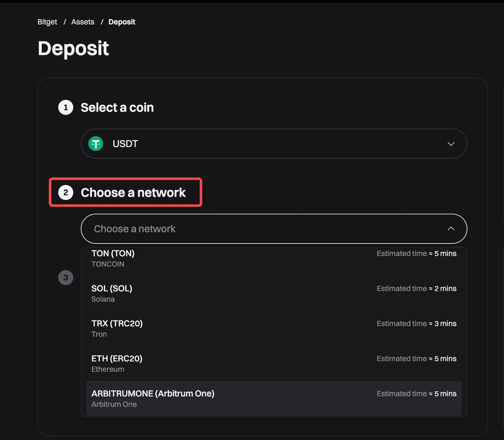Select the SOL (SOL) network option
The image size is (504, 440).
click(x=274, y=293)
